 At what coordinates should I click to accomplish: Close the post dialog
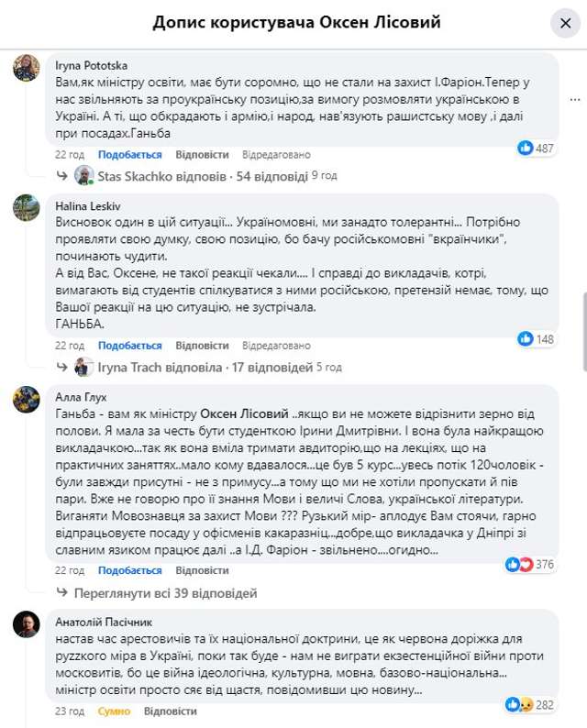click(x=563, y=22)
